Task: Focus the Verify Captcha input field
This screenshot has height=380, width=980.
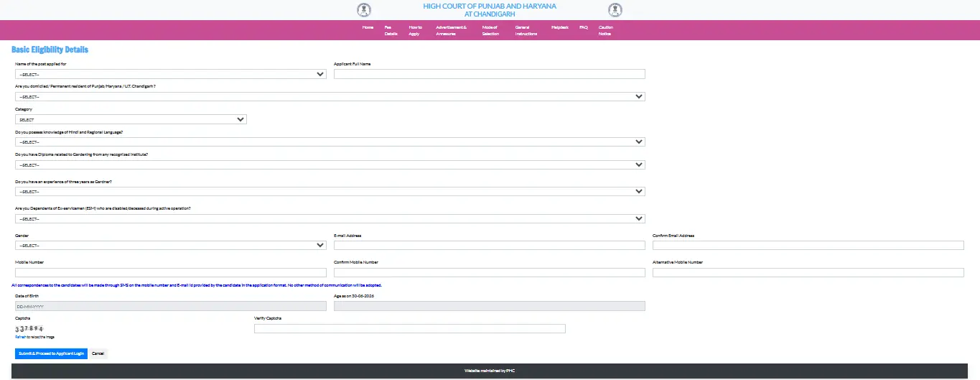Action: 410,328
